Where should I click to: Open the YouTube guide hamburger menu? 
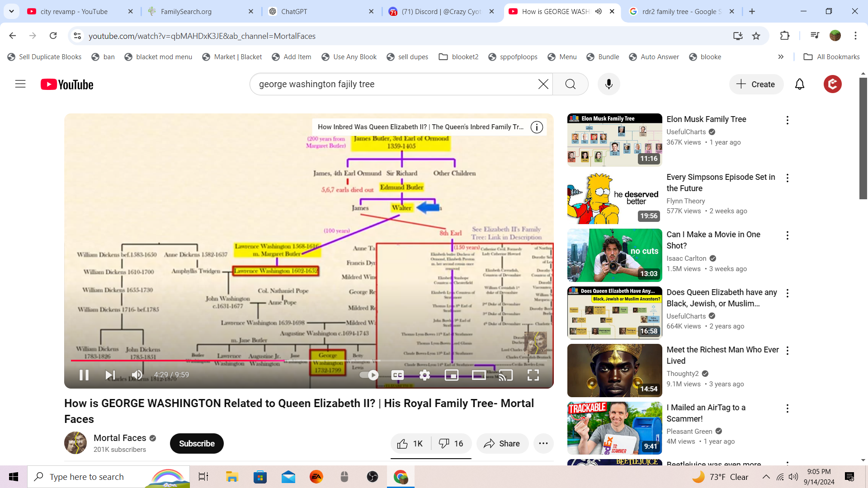pos(20,84)
